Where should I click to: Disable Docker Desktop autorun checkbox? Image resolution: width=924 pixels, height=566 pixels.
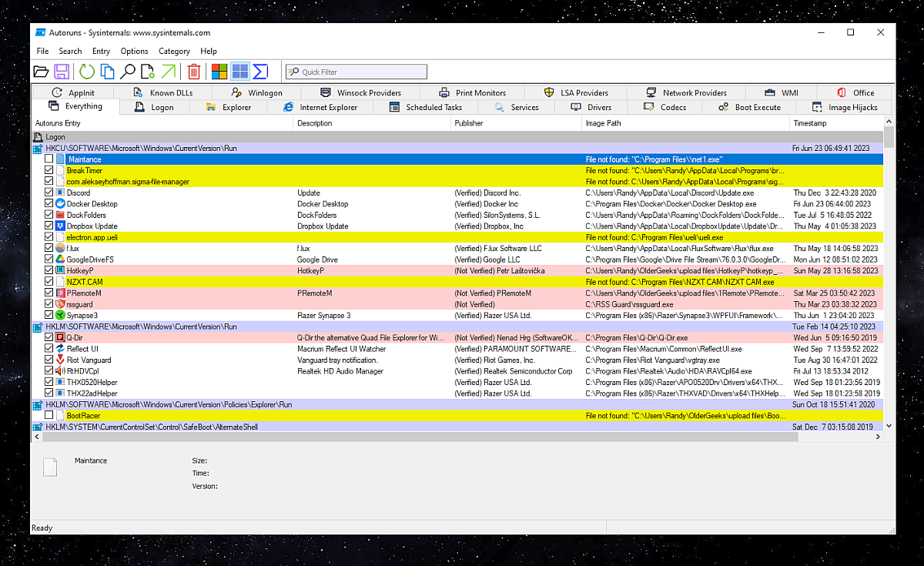click(x=49, y=204)
